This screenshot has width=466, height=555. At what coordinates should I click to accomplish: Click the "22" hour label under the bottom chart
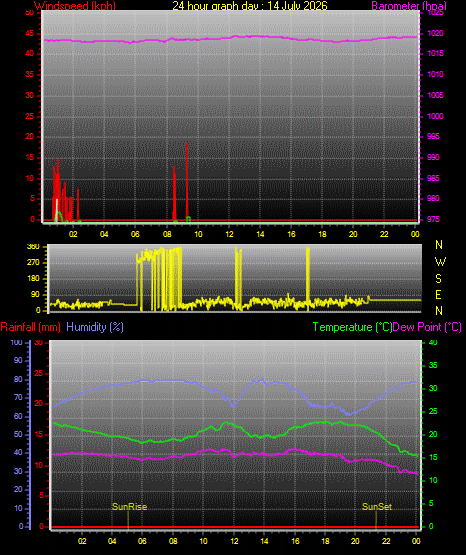pos(386,541)
